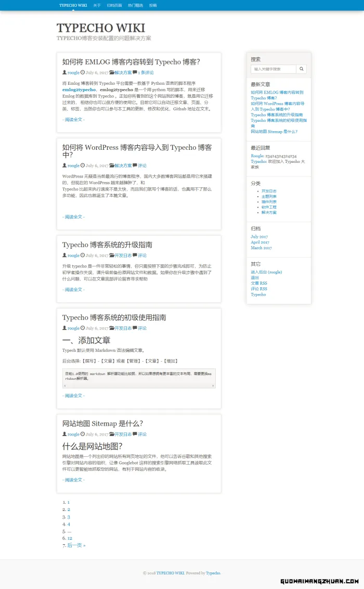The width and height of the screenshot is (364, 589).
Task: Open the 归档页面 nav menu item
Action: pyautogui.click(x=114, y=5)
